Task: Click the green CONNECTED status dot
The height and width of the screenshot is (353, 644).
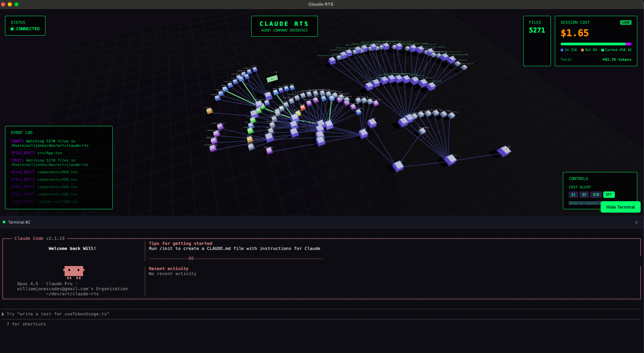Action: point(12,29)
